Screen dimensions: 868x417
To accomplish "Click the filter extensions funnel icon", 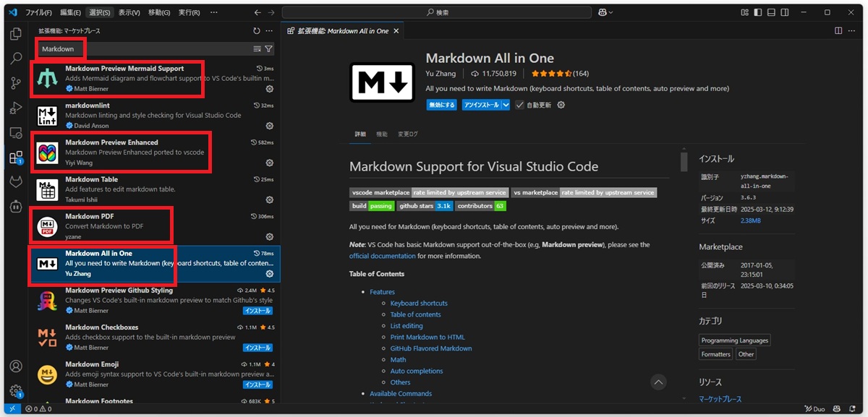I will pos(269,49).
